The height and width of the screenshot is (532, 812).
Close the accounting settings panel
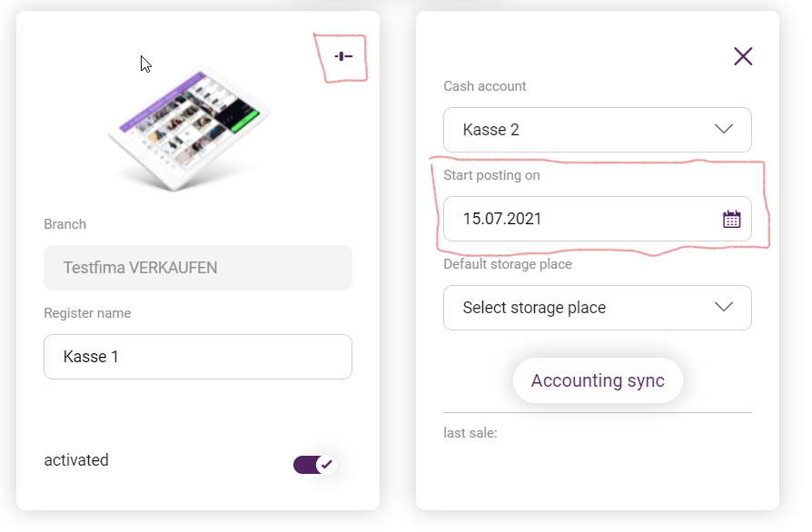click(743, 56)
